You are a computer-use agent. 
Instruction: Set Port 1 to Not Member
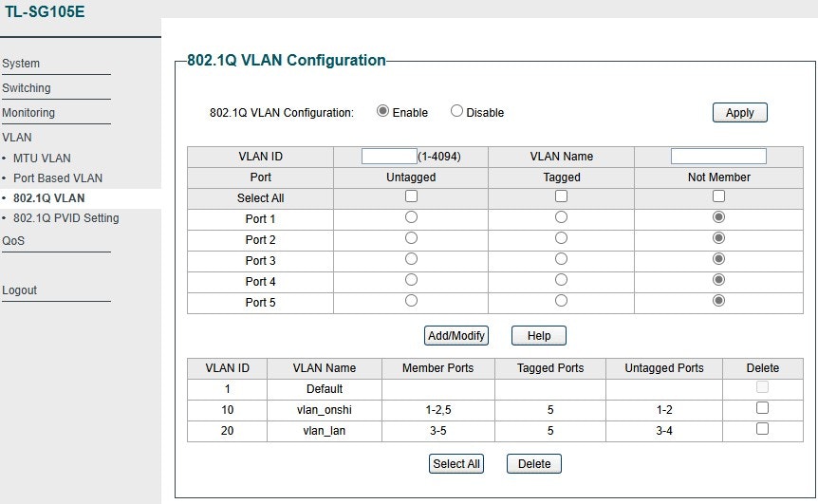coord(719,217)
